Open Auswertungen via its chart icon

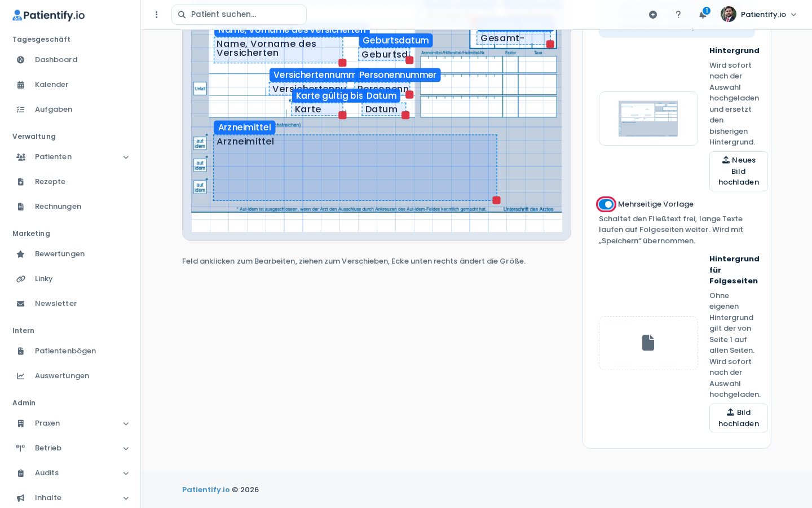click(21, 376)
